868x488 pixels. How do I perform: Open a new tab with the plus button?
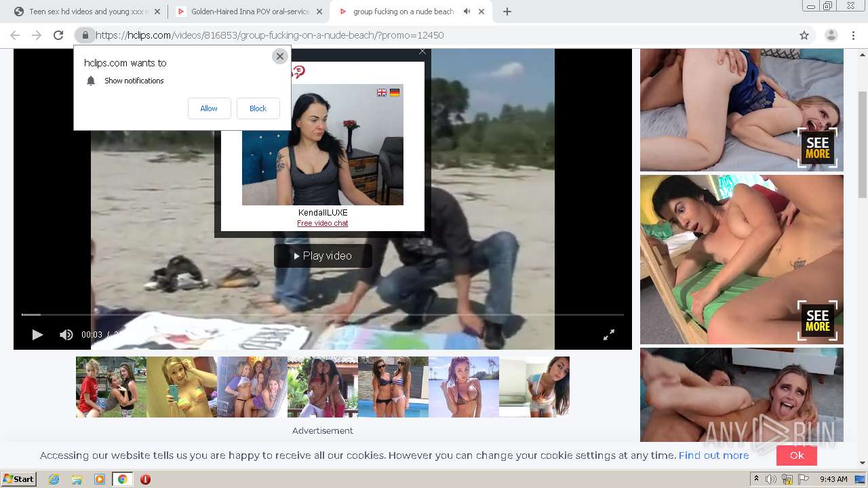507,12
